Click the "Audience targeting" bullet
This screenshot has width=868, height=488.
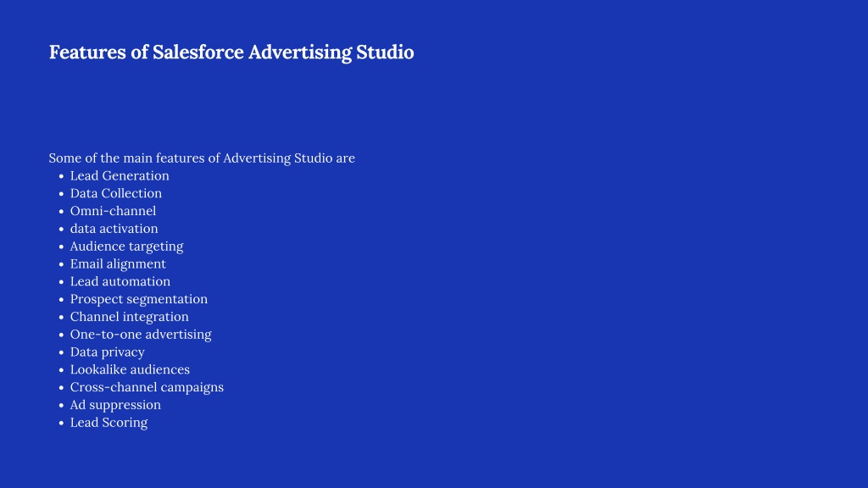point(127,247)
